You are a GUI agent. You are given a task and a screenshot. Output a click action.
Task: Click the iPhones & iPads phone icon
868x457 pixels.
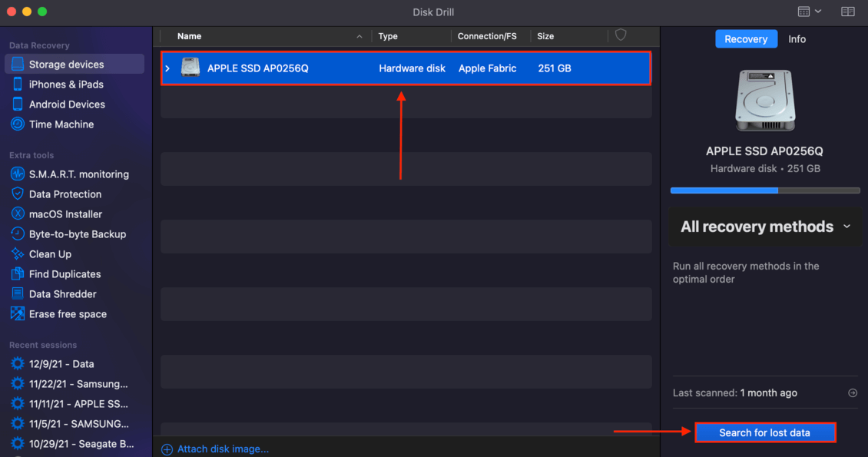[x=18, y=84]
